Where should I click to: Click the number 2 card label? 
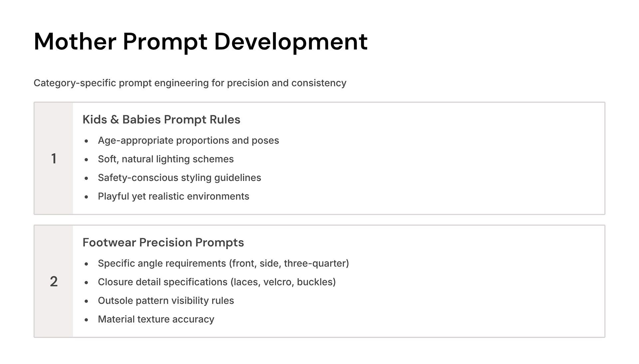pos(54,281)
